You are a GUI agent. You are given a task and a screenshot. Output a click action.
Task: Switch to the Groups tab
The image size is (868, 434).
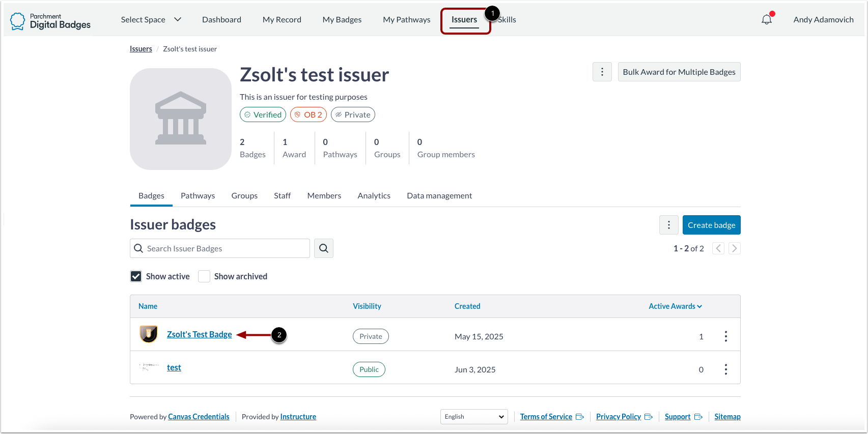pyautogui.click(x=244, y=196)
